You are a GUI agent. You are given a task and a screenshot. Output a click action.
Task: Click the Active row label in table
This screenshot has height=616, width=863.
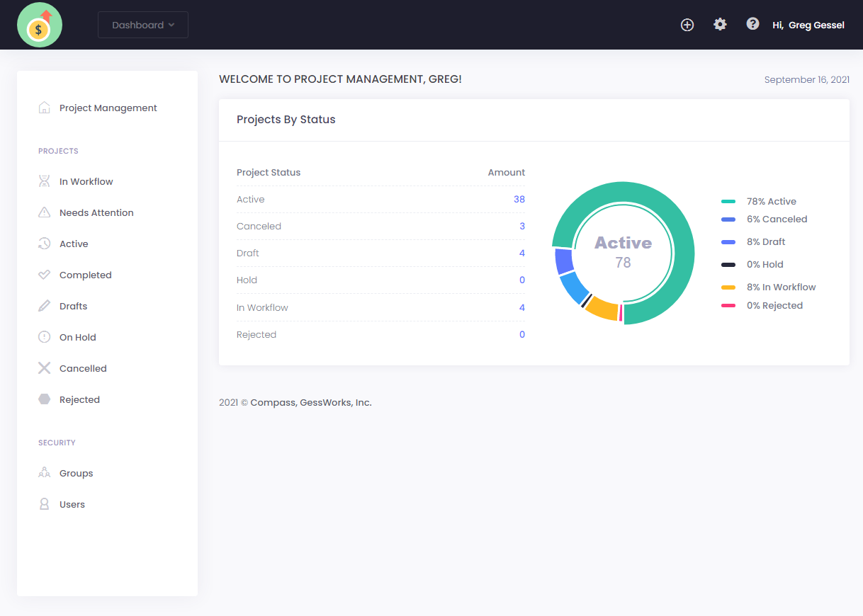tap(251, 199)
